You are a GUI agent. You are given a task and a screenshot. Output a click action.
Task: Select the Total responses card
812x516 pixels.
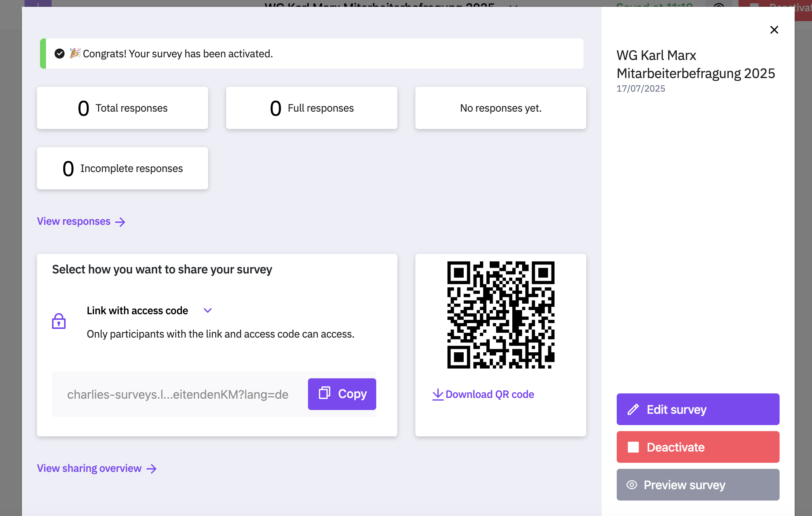tap(123, 108)
